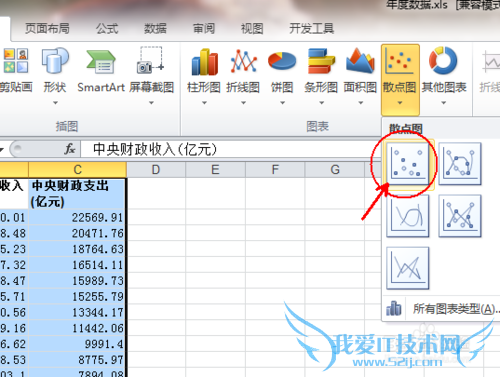This screenshot has height=377, width=500.
Task: Expand the 散点图 dropdown arrow
Action: point(400,103)
